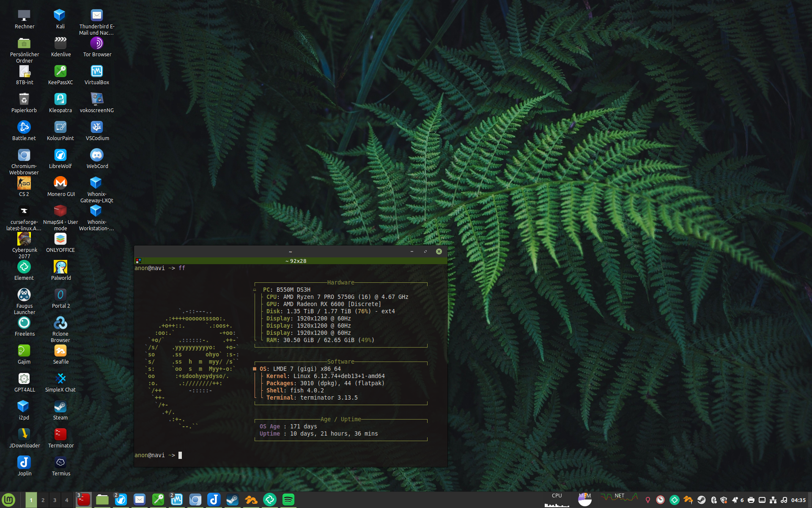The height and width of the screenshot is (508, 812).
Task: Switch to workspace 3
Action: pos(55,500)
